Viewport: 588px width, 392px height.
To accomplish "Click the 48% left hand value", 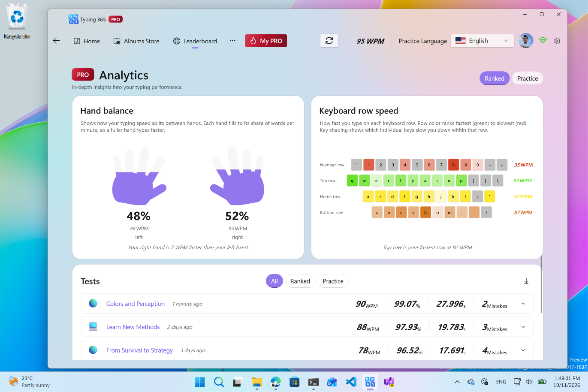I will pos(139,216).
